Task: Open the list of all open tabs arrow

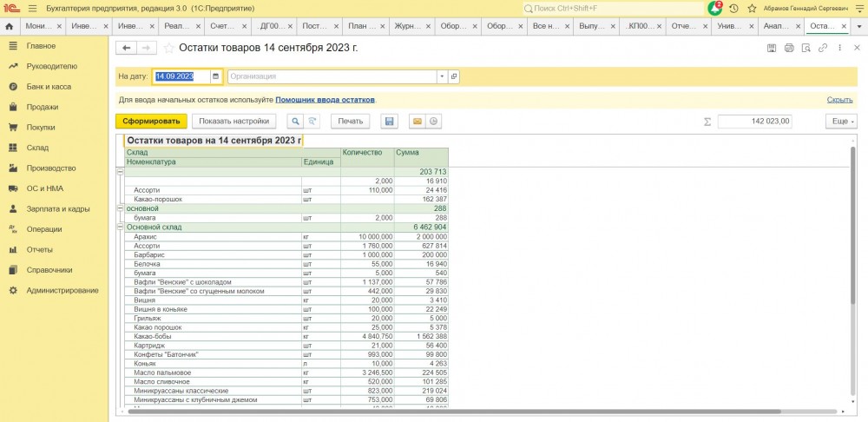Action: point(858,26)
